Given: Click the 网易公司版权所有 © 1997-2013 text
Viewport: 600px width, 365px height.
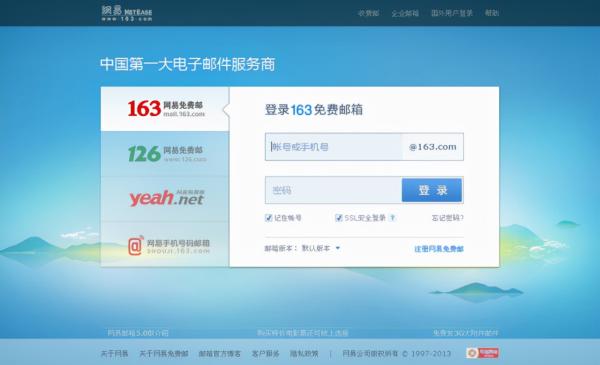Looking at the screenshot, I should (x=397, y=354).
